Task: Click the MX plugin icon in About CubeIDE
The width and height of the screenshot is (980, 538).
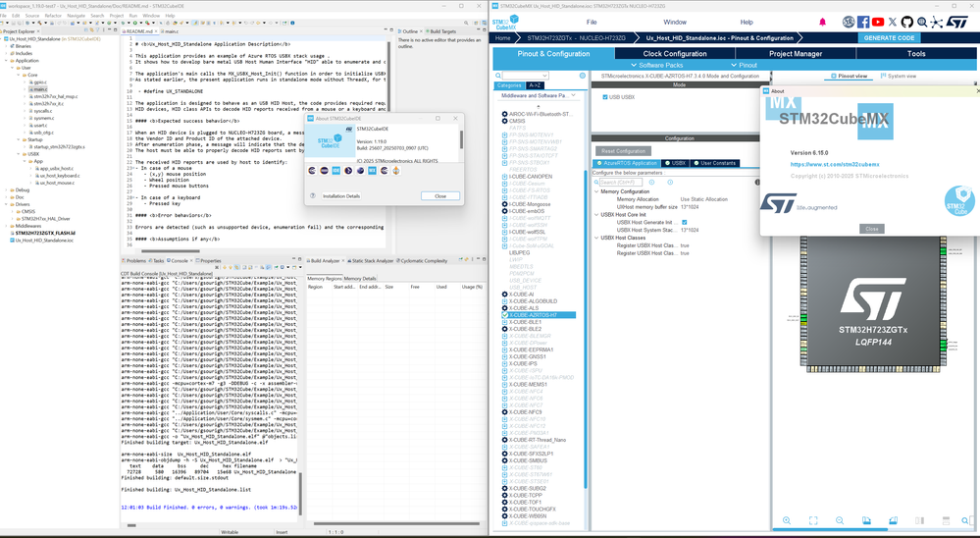Action: [x=372, y=170]
